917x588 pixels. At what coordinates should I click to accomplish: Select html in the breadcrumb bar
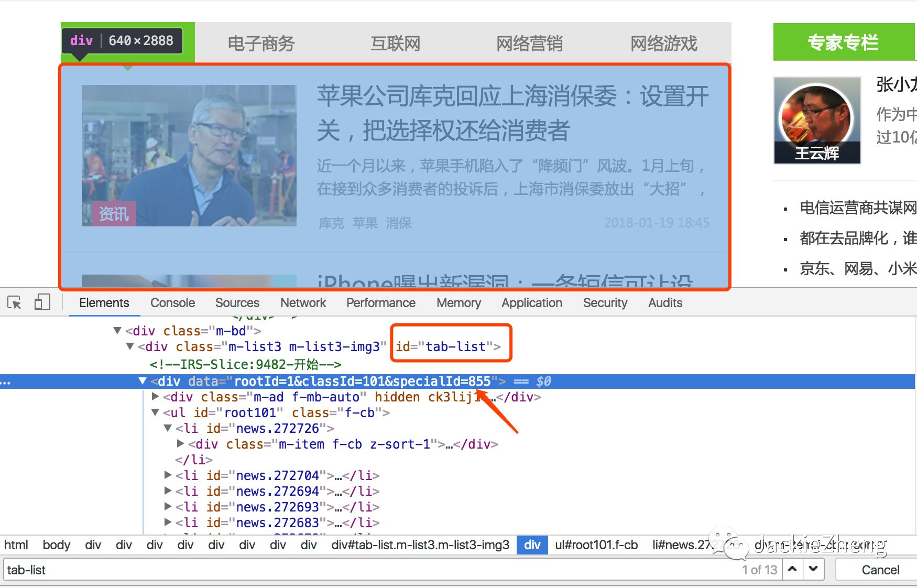click(x=16, y=545)
